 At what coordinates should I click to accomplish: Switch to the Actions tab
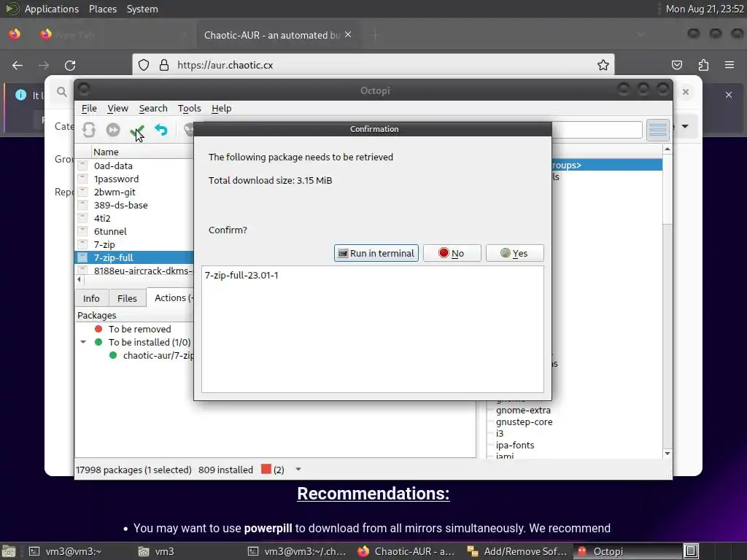click(x=171, y=297)
